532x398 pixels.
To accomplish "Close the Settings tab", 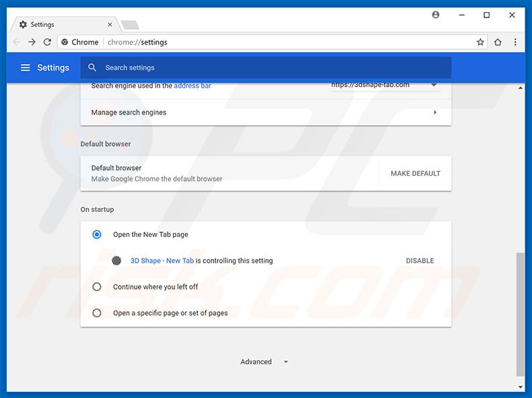I will click(110, 24).
